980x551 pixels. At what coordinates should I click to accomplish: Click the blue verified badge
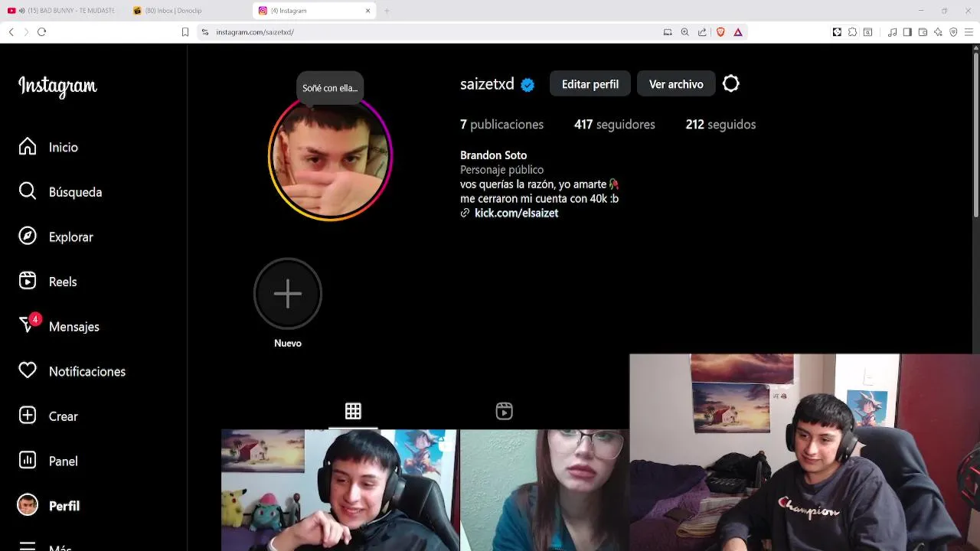(528, 85)
